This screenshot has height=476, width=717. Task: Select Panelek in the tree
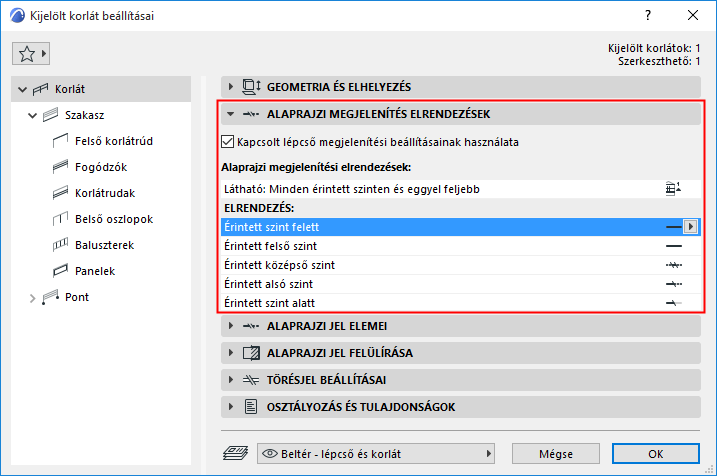(x=95, y=271)
